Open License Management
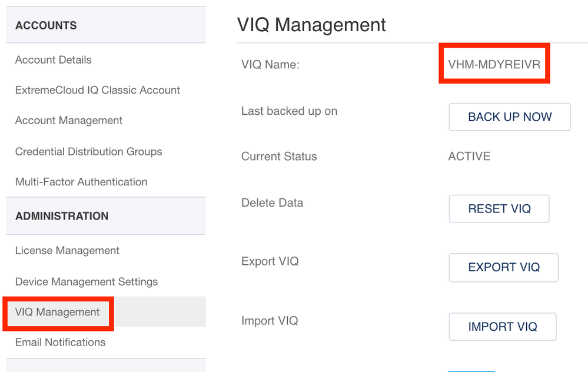The width and height of the screenshot is (588, 372). pos(67,251)
